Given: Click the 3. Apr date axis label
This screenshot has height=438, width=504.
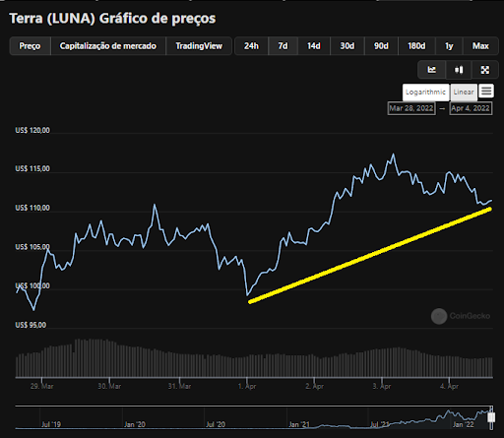Looking at the screenshot, I should click(382, 386).
